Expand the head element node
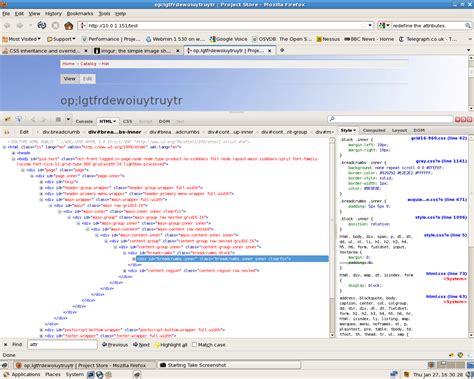The width and height of the screenshot is (474, 379). tap(14, 153)
